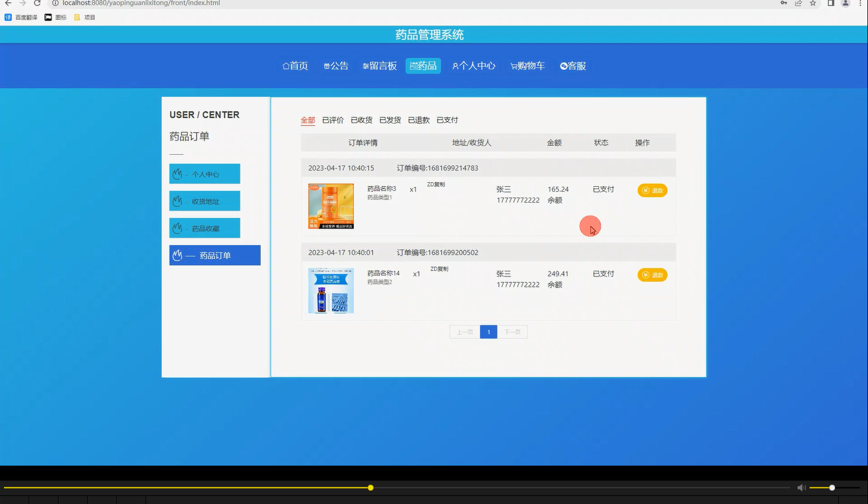Click the bookmark star in address bar
This screenshot has width=868, height=504.
pos(812,3)
